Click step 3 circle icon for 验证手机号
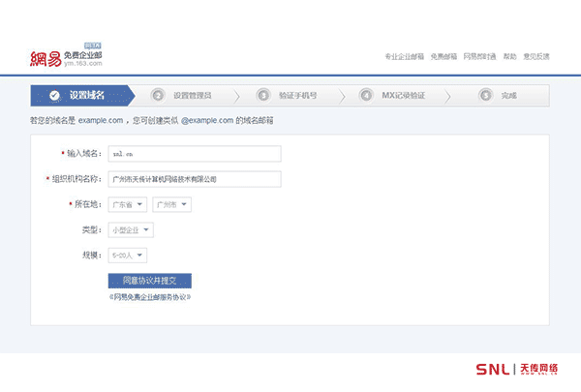The image size is (581, 392). (x=263, y=96)
